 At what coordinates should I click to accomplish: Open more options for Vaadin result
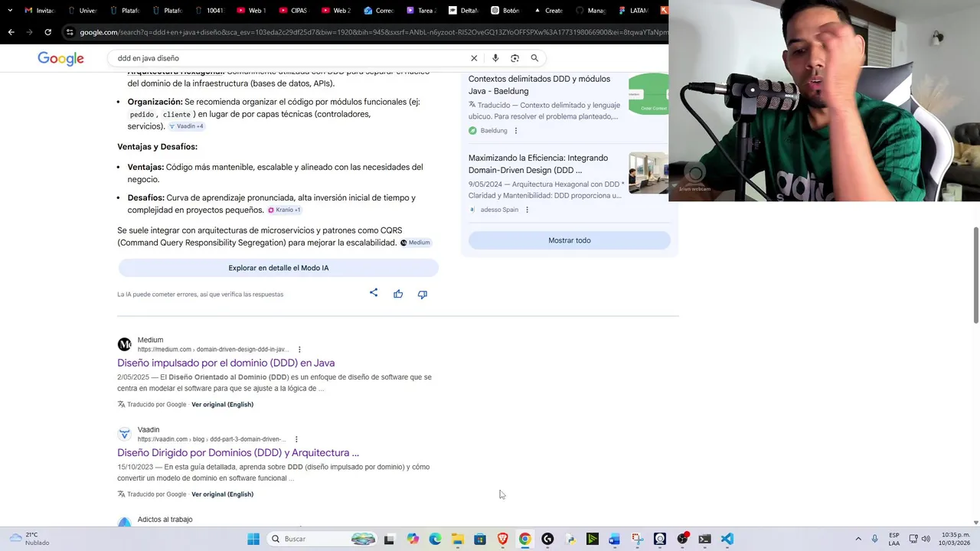296,439
